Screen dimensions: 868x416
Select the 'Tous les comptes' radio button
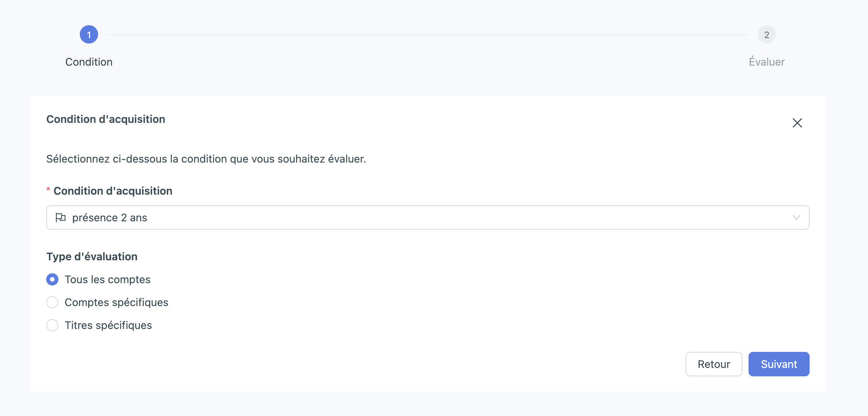(x=52, y=279)
